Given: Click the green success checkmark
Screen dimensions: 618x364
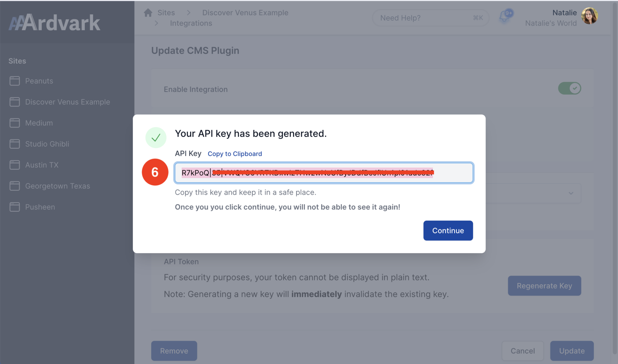Looking at the screenshot, I should point(156,137).
